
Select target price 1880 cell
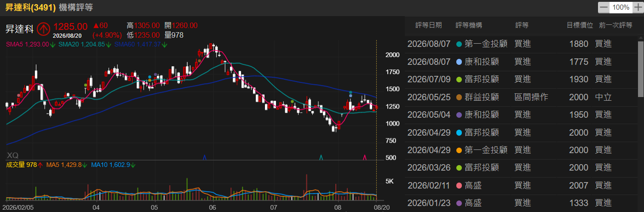tap(578, 44)
